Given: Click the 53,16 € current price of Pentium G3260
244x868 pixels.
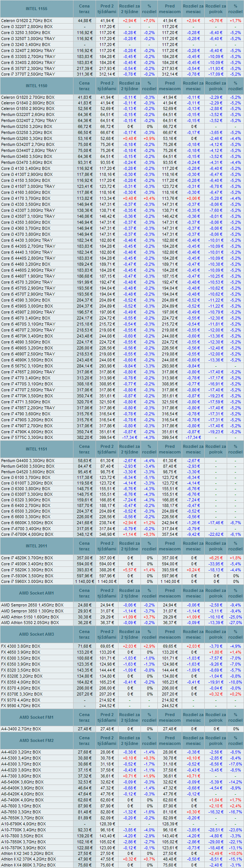Looking at the screenshot, I should pyautogui.click(x=85, y=138).
